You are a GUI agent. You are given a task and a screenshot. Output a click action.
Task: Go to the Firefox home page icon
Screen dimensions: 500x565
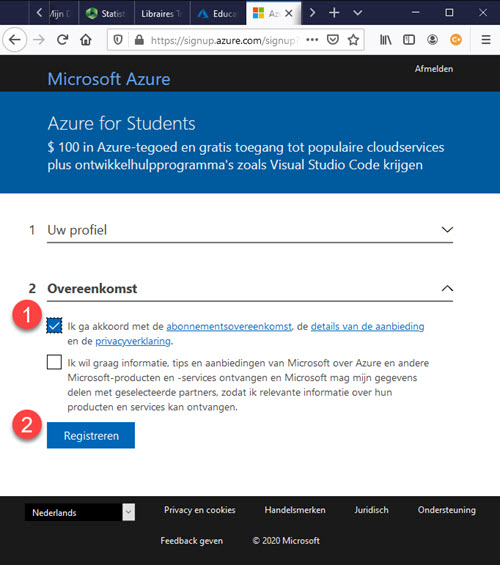[86, 39]
